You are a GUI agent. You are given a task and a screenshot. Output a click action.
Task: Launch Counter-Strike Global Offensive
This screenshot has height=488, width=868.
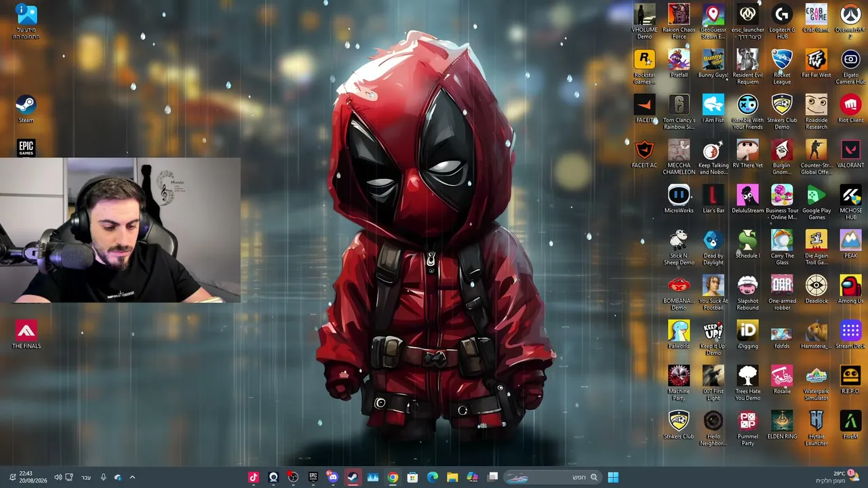[816, 157]
